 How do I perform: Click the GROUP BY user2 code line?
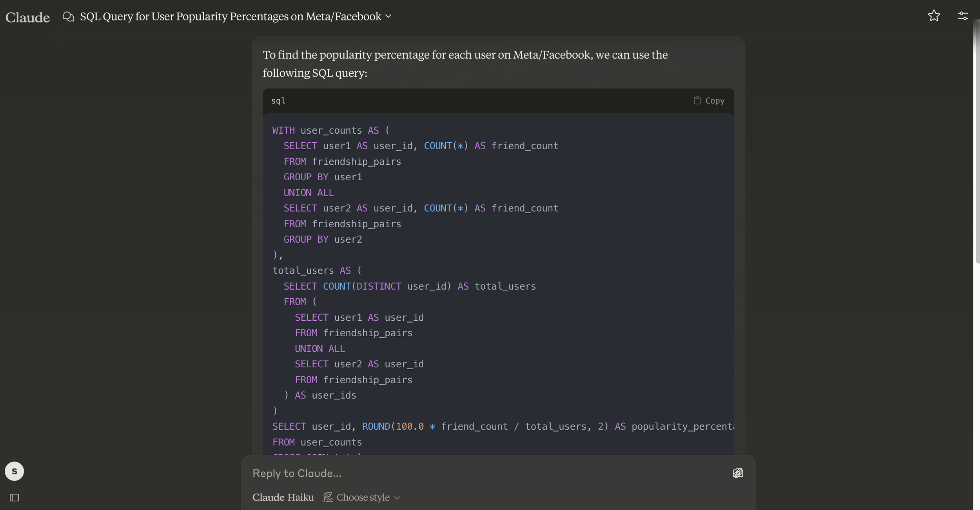coord(322,240)
